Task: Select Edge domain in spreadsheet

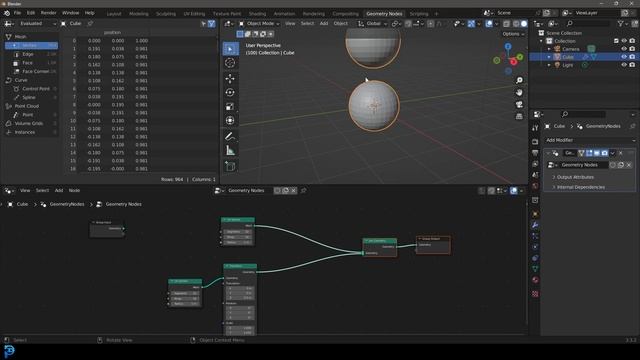Action: 31,54
